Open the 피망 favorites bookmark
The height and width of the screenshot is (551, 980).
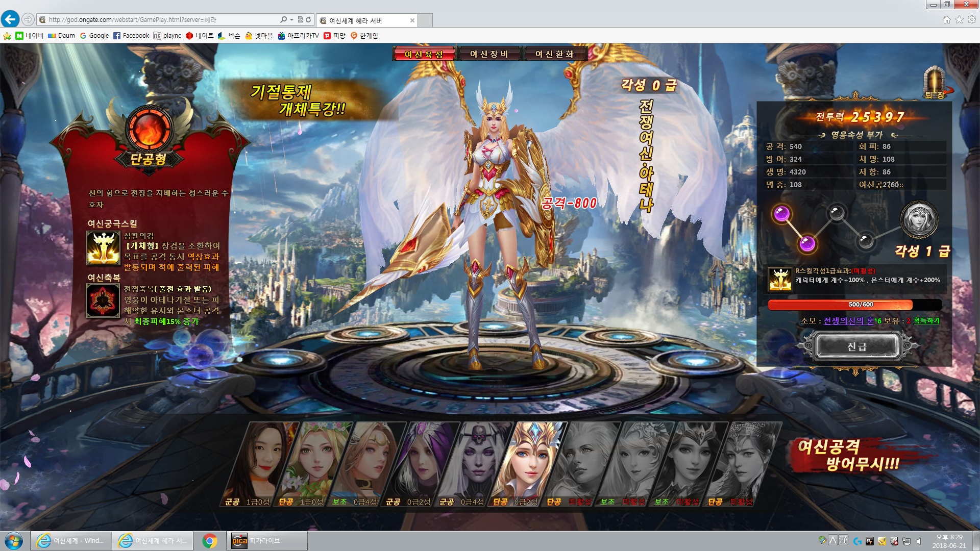click(335, 36)
